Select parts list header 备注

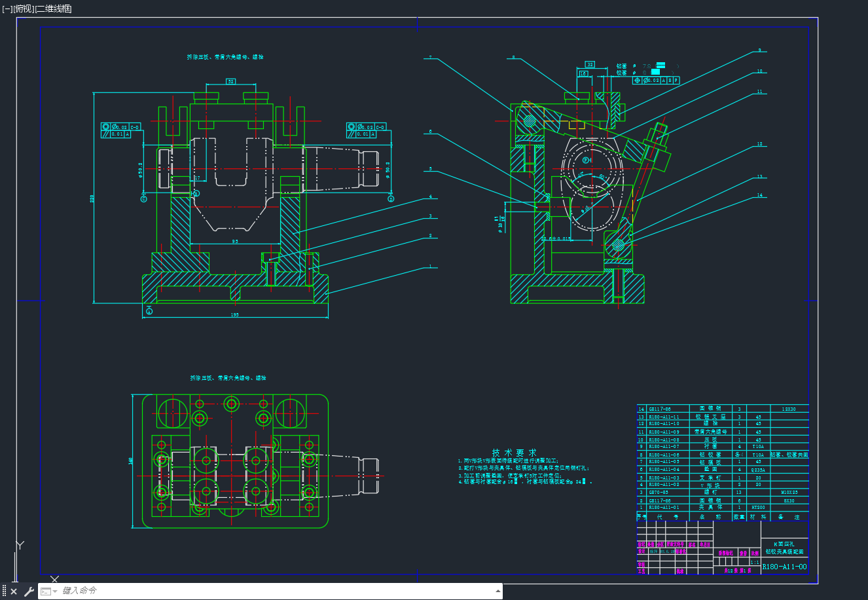click(x=789, y=517)
